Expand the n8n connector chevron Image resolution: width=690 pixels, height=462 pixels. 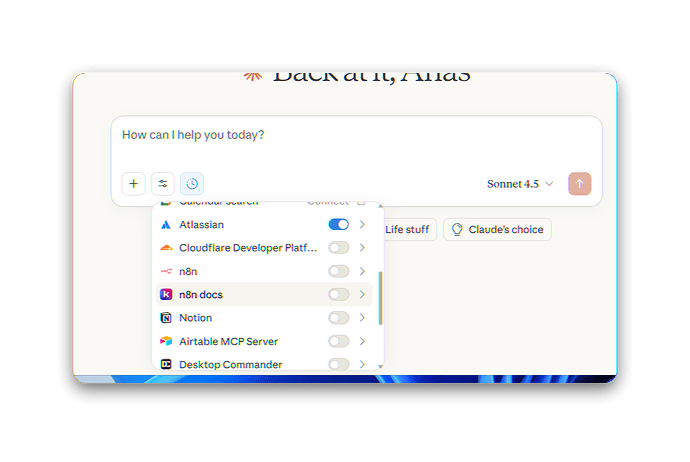362,271
